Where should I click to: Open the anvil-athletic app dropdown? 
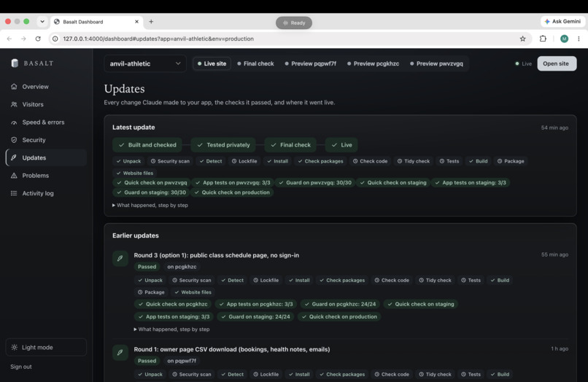point(144,63)
